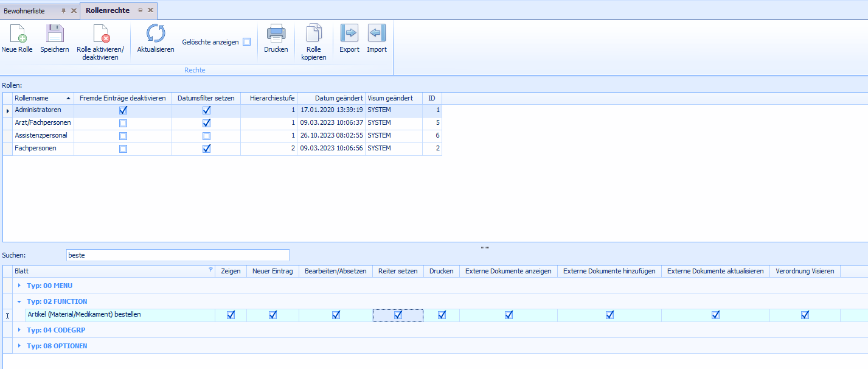Uncheck Drucken for Artikel bestellen row
868x369 pixels.
pyautogui.click(x=442, y=315)
